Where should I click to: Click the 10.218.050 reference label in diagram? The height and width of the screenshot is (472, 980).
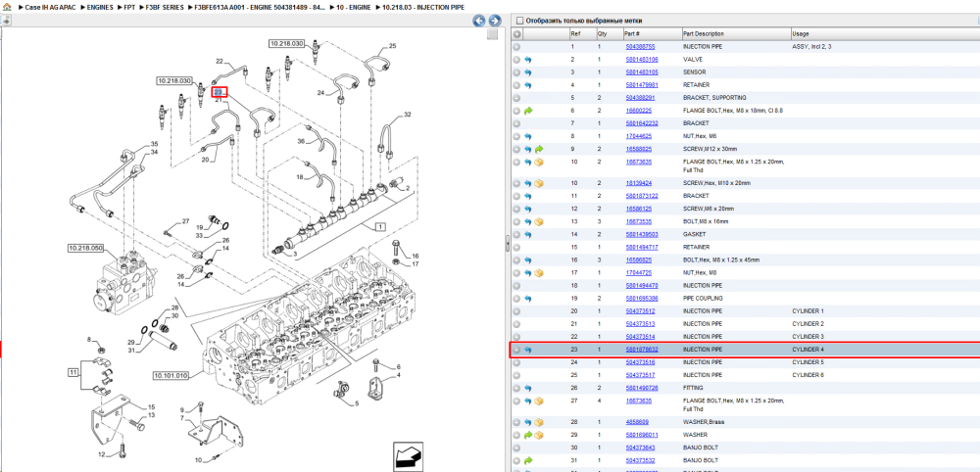click(85, 248)
